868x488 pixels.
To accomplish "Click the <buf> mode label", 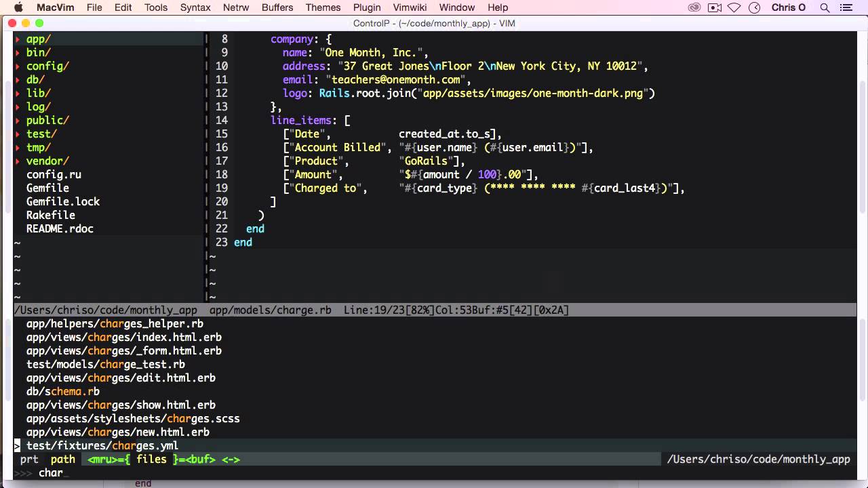I will pos(200,460).
